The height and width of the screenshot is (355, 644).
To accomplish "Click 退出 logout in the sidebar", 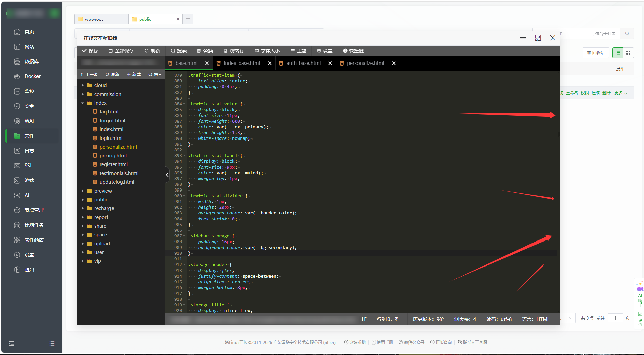I will tap(29, 270).
